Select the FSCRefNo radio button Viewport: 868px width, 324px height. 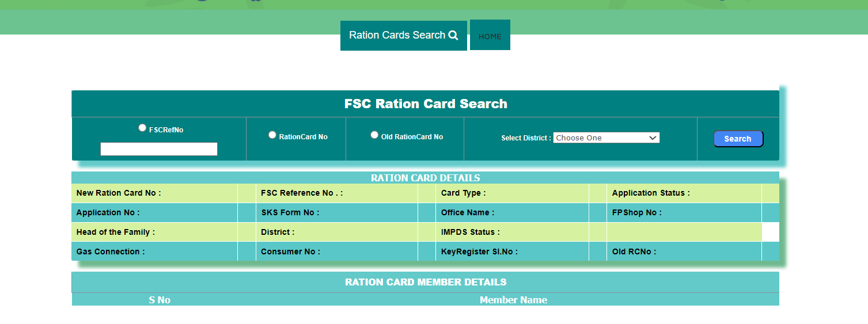(x=142, y=128)
